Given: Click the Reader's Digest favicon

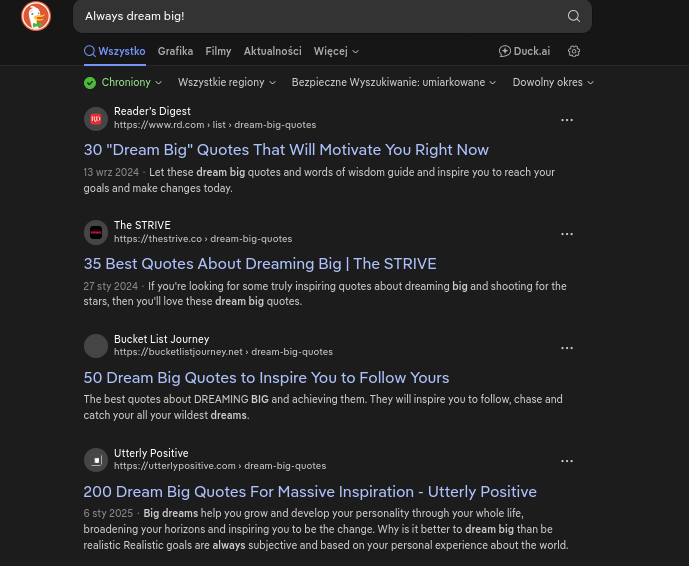Looking at the screenshot, I should coord(96,119).
